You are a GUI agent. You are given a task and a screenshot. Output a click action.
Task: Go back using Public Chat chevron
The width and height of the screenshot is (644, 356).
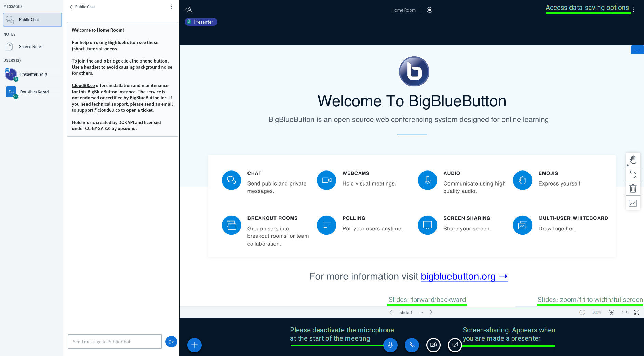coord(82,7)
